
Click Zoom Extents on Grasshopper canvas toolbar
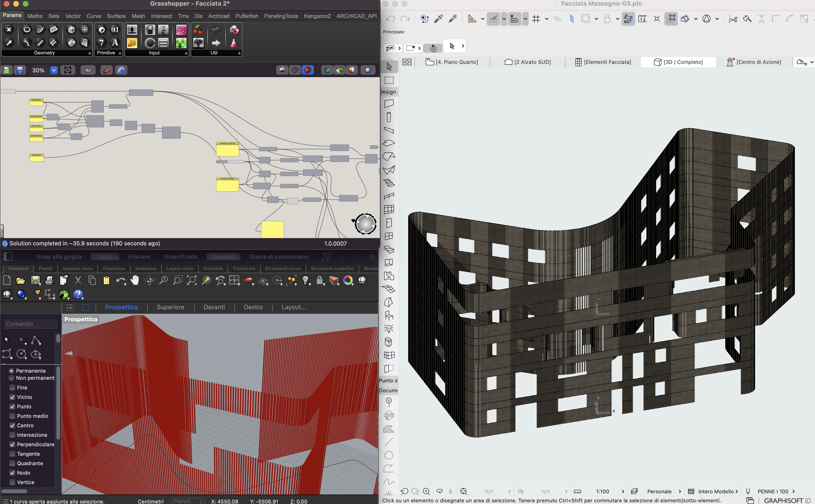coord(68,70)
